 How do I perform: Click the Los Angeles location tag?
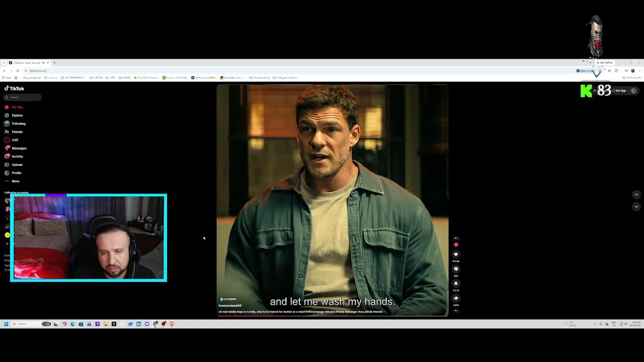[x=228, y=299]
